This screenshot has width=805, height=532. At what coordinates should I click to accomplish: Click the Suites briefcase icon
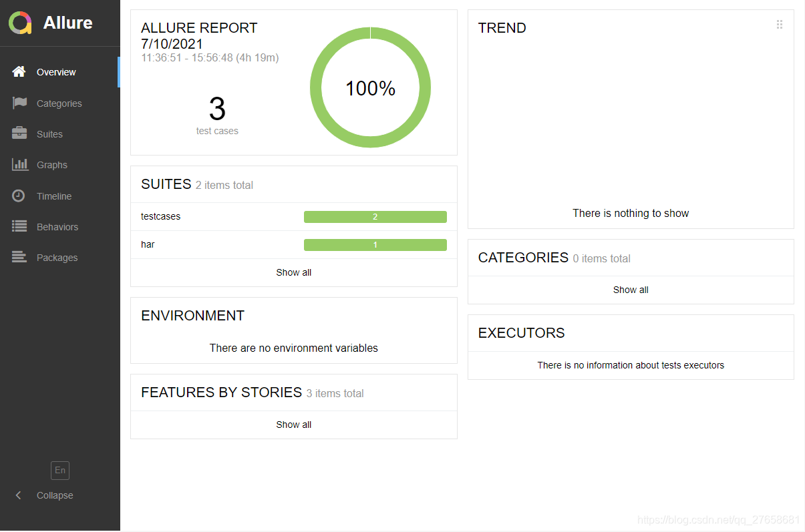[x=19, y=134]
